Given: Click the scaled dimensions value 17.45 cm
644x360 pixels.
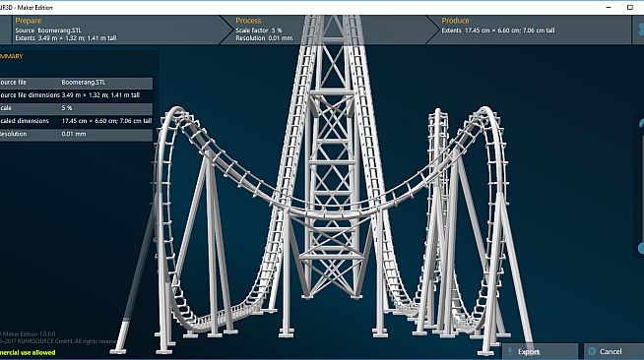Looking at the screenshot, I should pyautogui.click(x=106, y=121).
